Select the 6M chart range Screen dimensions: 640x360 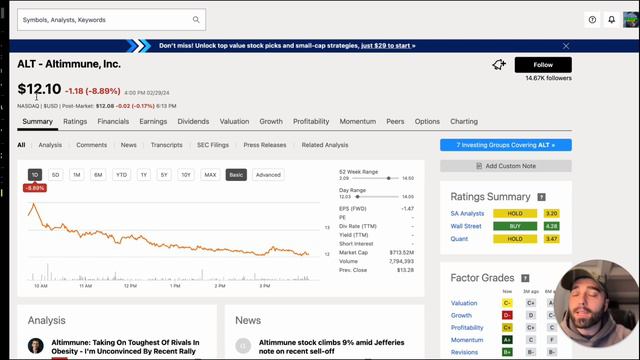pyautogui.click(x=98, y=175)
